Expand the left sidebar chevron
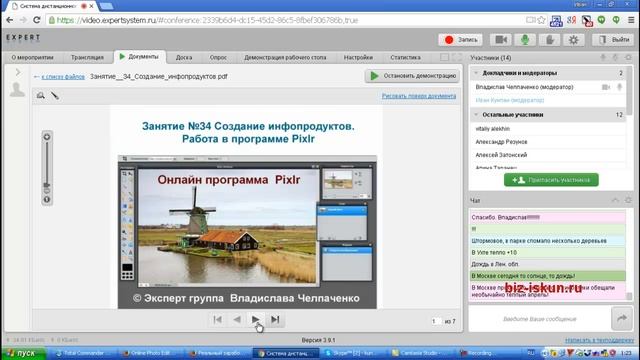Viewport: 640px width, 360px height. tap(18, 72)
